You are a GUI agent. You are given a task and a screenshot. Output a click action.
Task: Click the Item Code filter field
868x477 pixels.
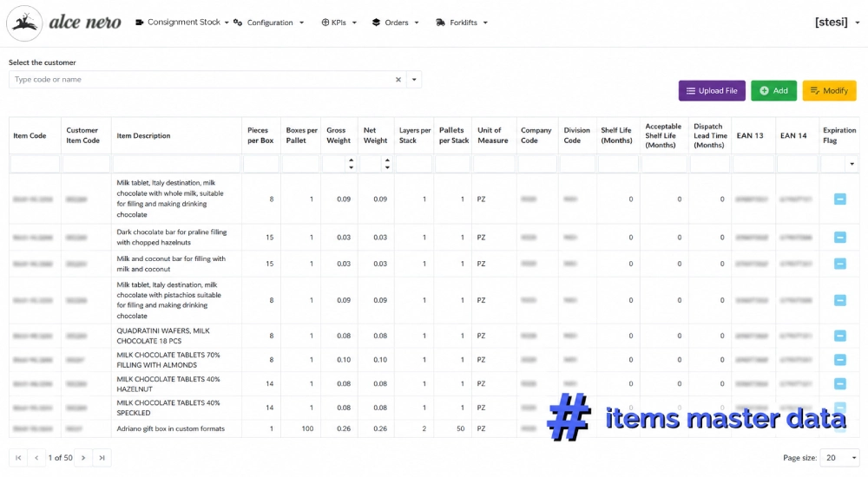(35, 164)
